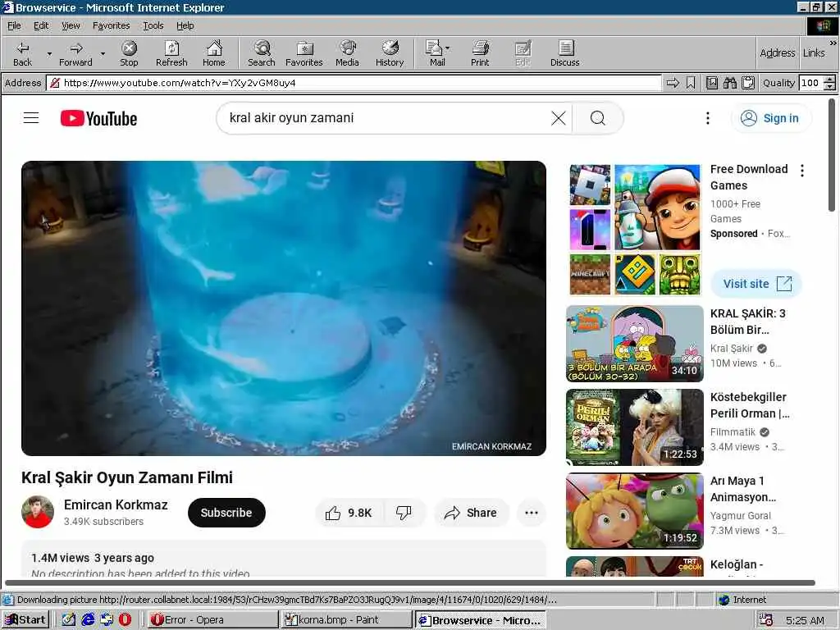Open options menu for Free Download Games ad

802,171
